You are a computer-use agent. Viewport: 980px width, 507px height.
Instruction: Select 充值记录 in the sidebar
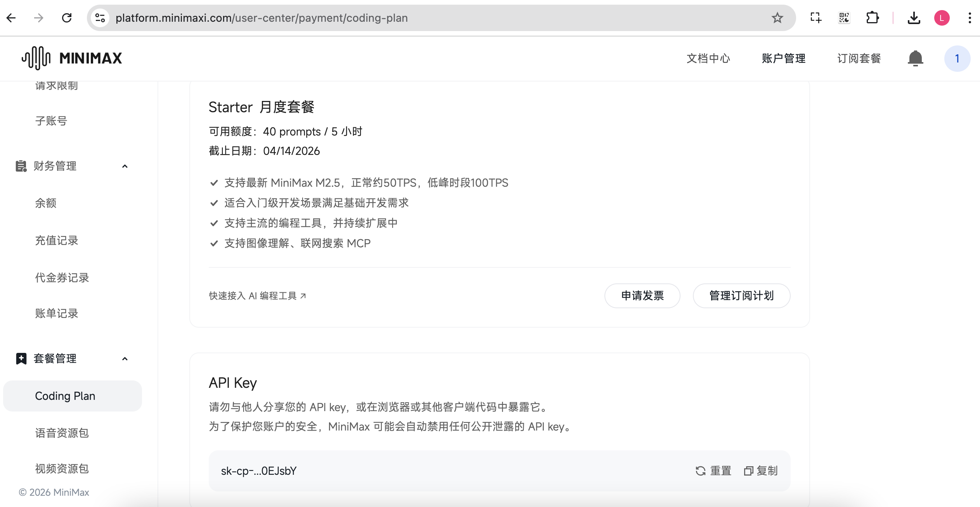pos(56,241)
